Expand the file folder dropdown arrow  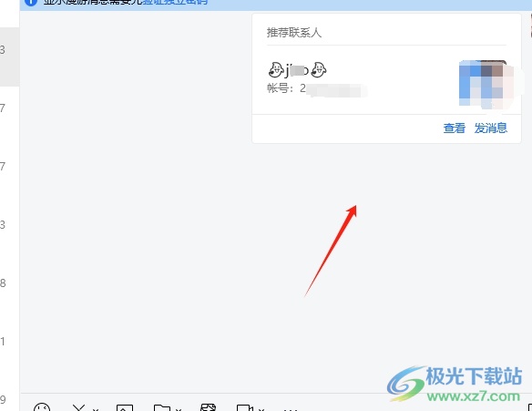click(179, 409)
